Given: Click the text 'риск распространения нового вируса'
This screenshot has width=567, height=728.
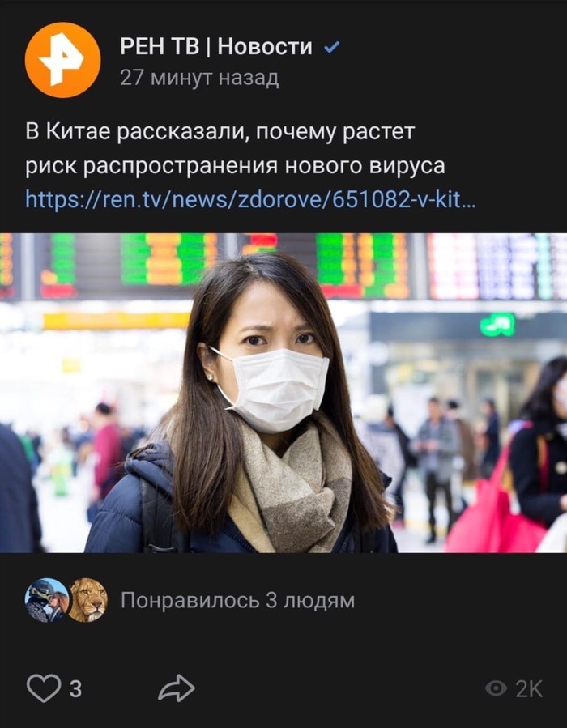Looking at the screenshot, I should click(235, 166).
